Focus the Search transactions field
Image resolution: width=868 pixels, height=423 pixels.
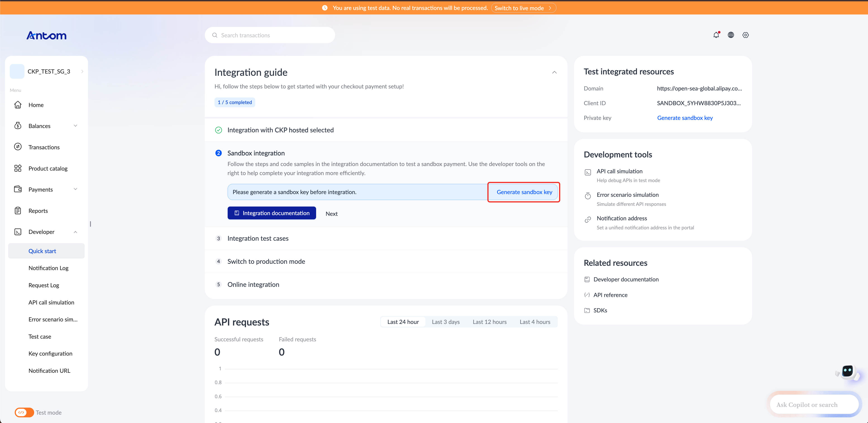point(270,35)
